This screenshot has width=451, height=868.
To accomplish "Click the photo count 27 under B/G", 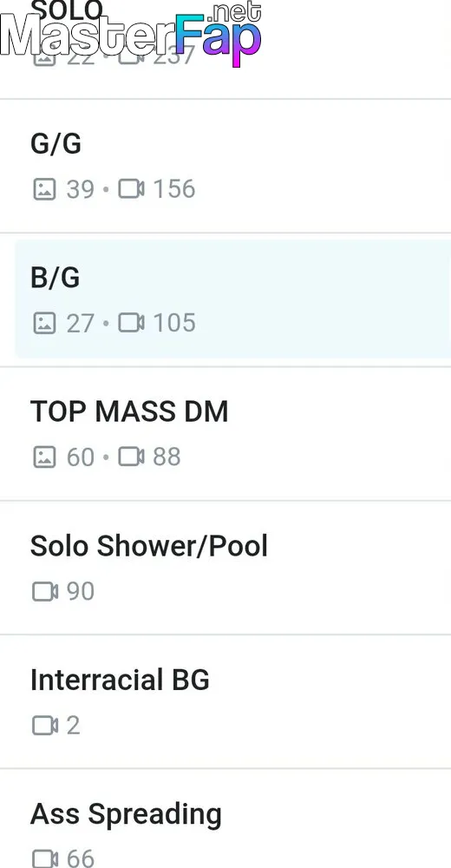I will (81, 323).
